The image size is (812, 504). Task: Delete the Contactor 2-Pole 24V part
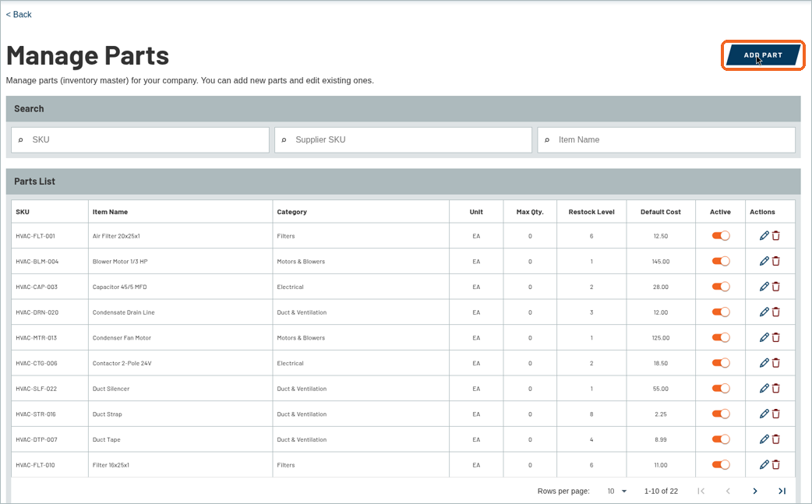[x=775, y=363]
